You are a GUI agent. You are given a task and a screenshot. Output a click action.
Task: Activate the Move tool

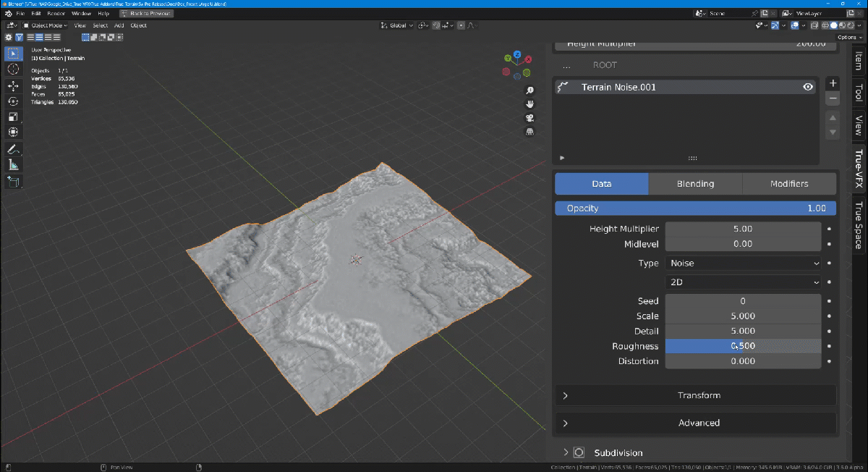13,85
